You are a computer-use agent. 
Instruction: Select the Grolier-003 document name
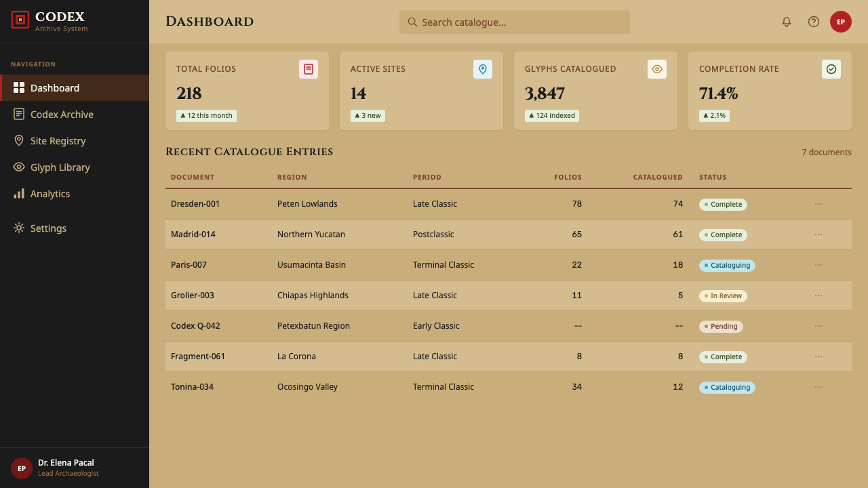(193, 295)
